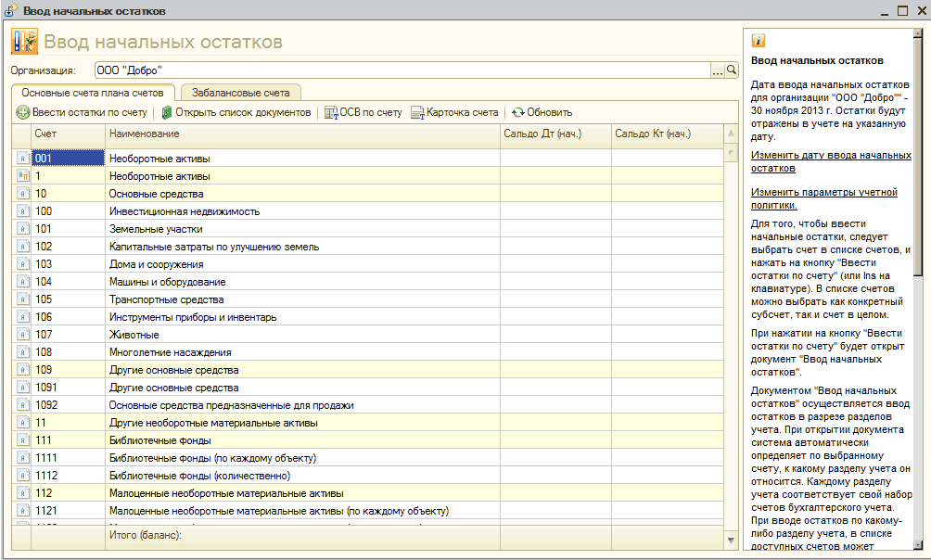Click the account icon in row 106
This screenshot has height=560, width=931.
(x=22, y=316)
